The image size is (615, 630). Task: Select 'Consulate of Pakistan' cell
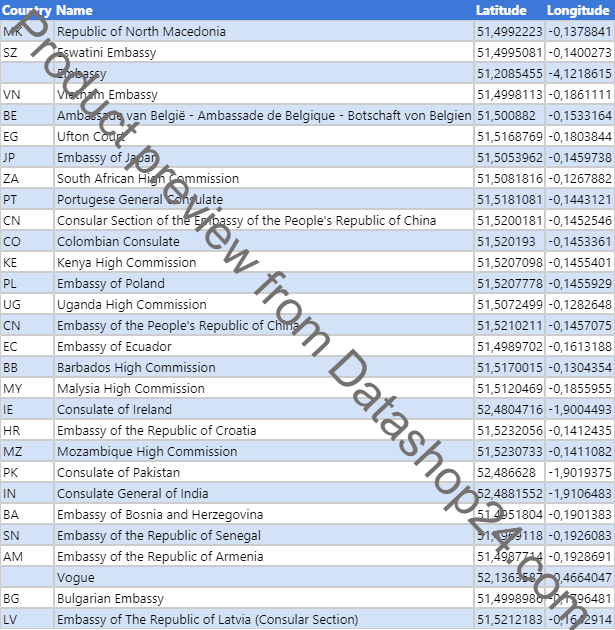click(x=264, y=472)
